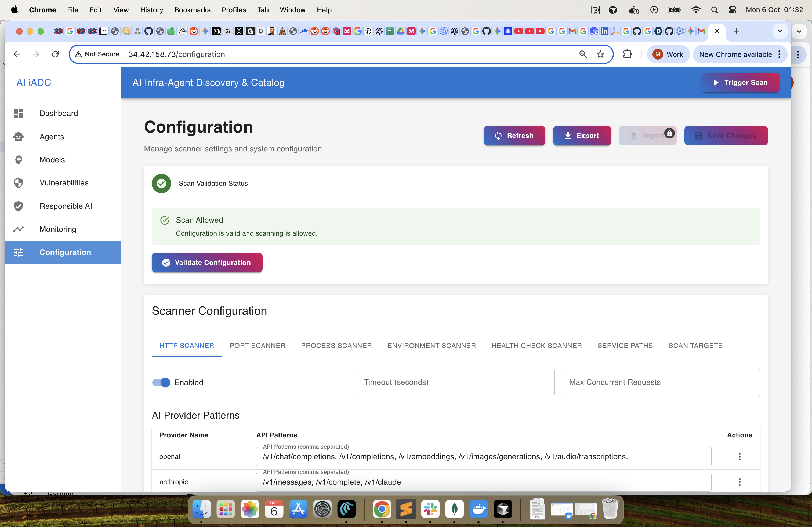
Task: Switch to the PORT SCANNER tab
Action: [x=257, y=345]
